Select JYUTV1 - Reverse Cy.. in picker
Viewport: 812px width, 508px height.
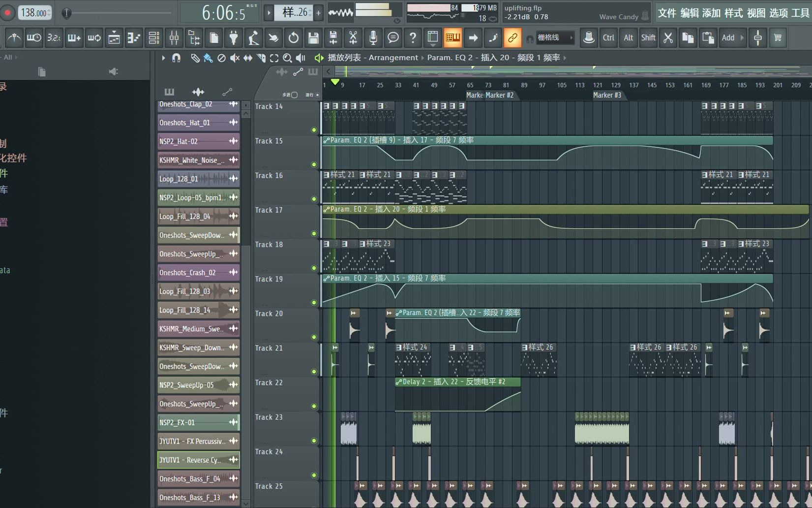click(x=198, y=460)
